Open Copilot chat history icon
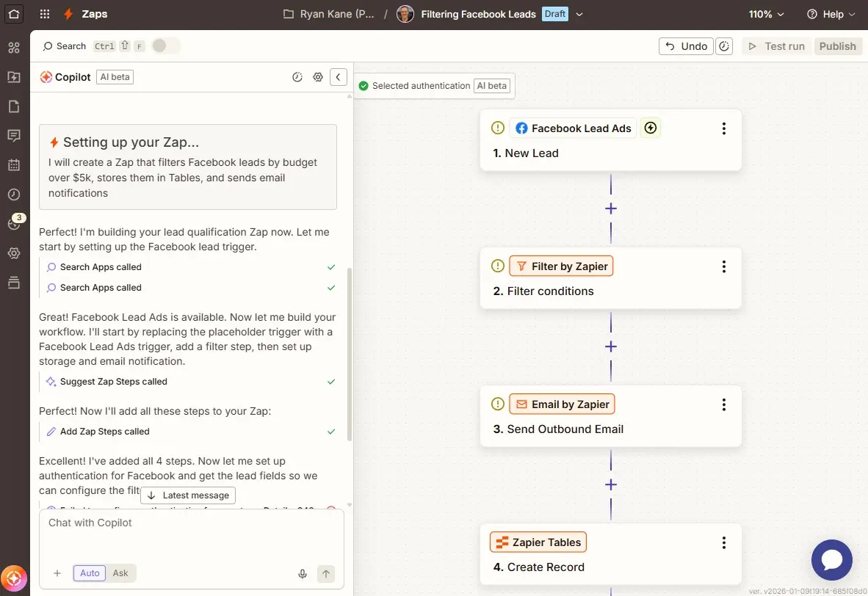868x596 pixels. click(297, 77)
